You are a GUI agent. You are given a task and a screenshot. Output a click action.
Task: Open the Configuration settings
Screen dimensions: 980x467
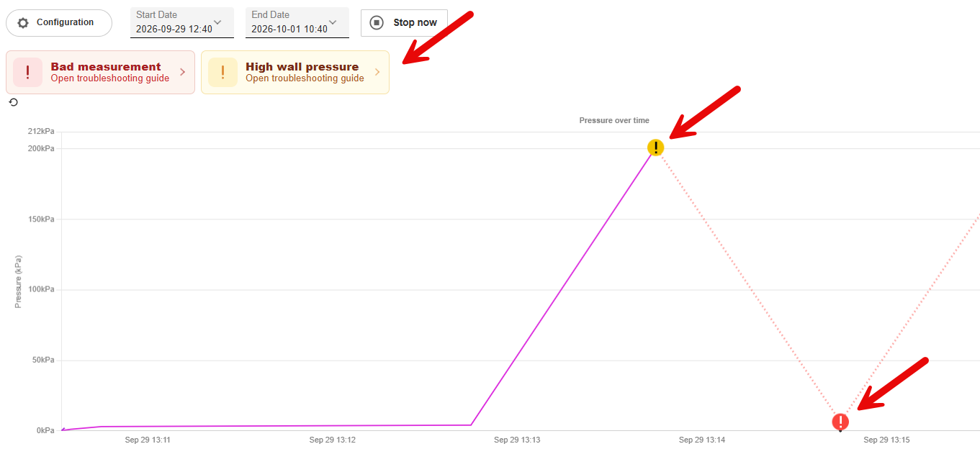point(59,23)
